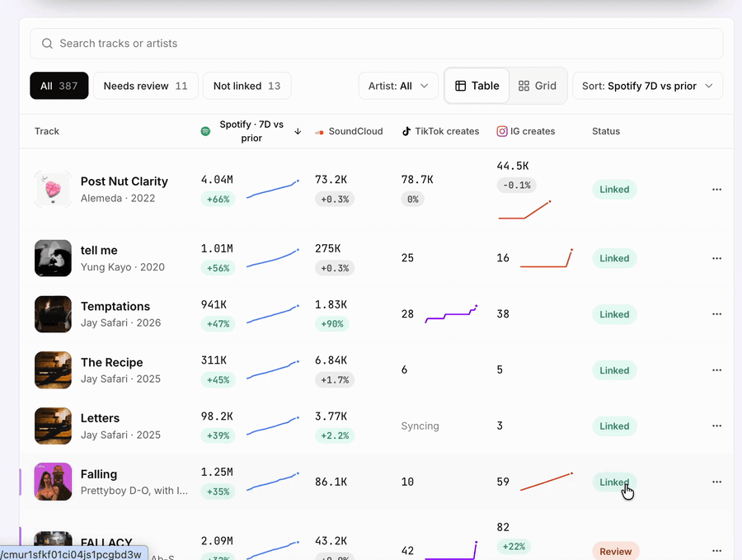Click the -0.1% IG badge for Post Nut Clarity
The width and height of the screenshot is (742, 560).
516,185
